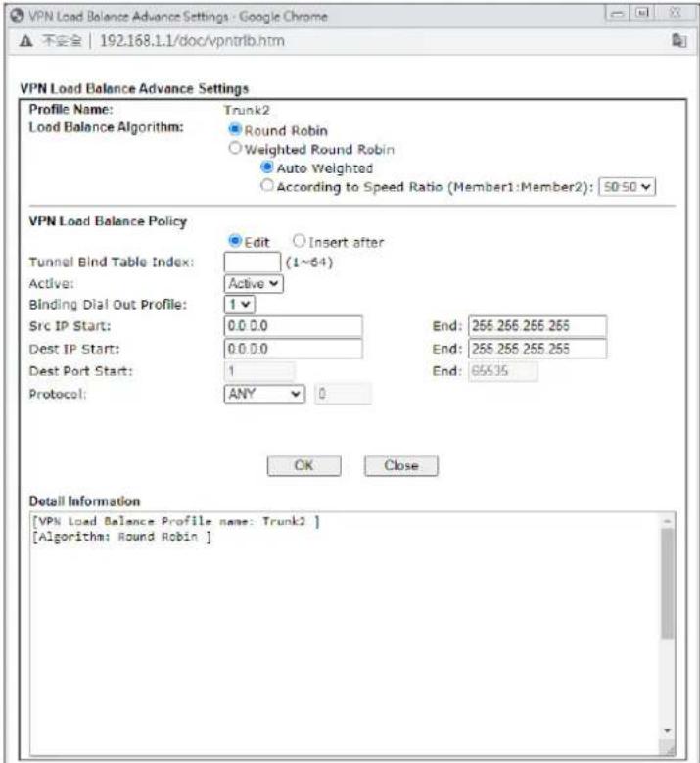This screenshot has width=700, height=763.
Task: Click the VPN Load Balance Policy heading
Action: 108,221
